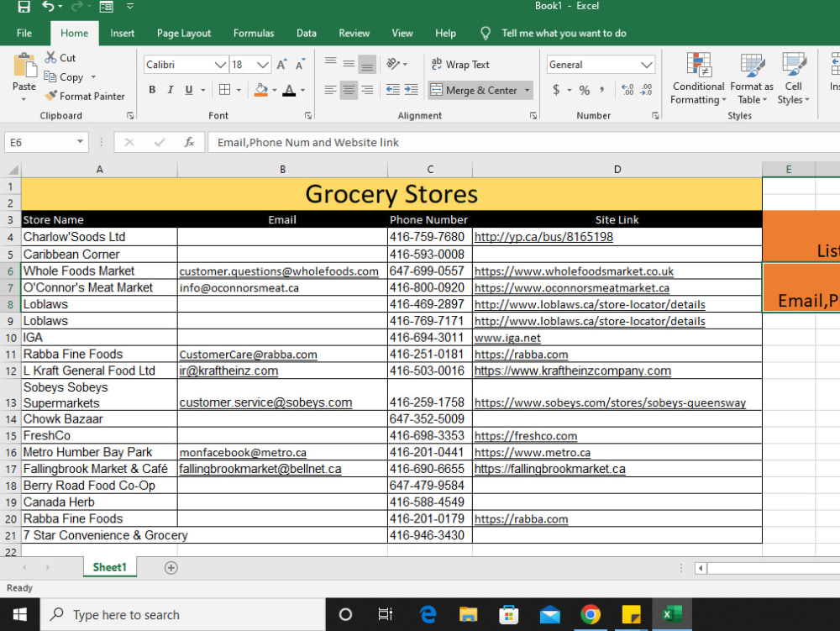Align text right
The height and width of the screenshot is (631, 840).
coord(367,90)
